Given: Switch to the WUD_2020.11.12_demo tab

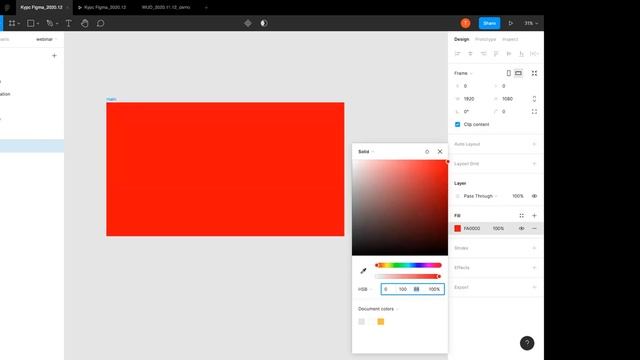Looking at the screenshot, I should click(x=166, y=7).
